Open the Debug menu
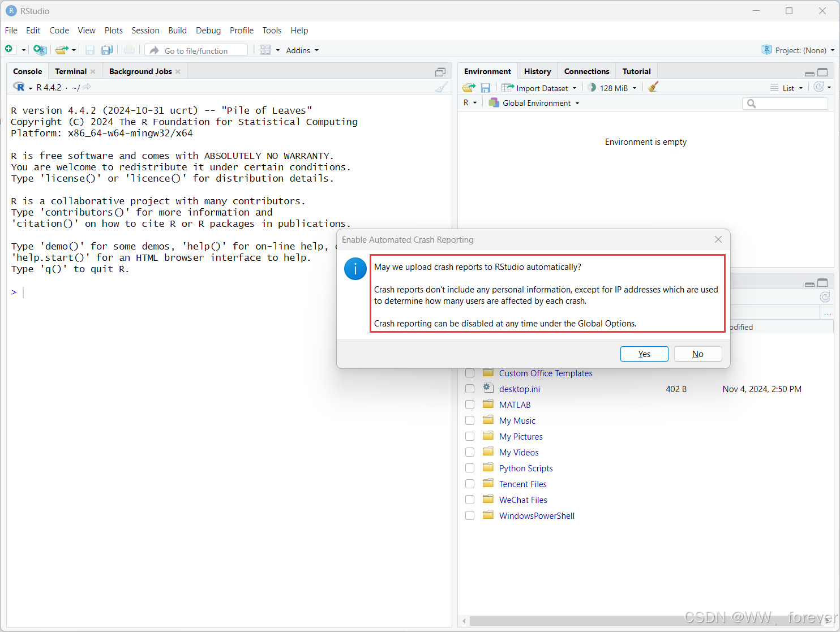Screen dimensions: 840x632 click(x=208, y=31)
